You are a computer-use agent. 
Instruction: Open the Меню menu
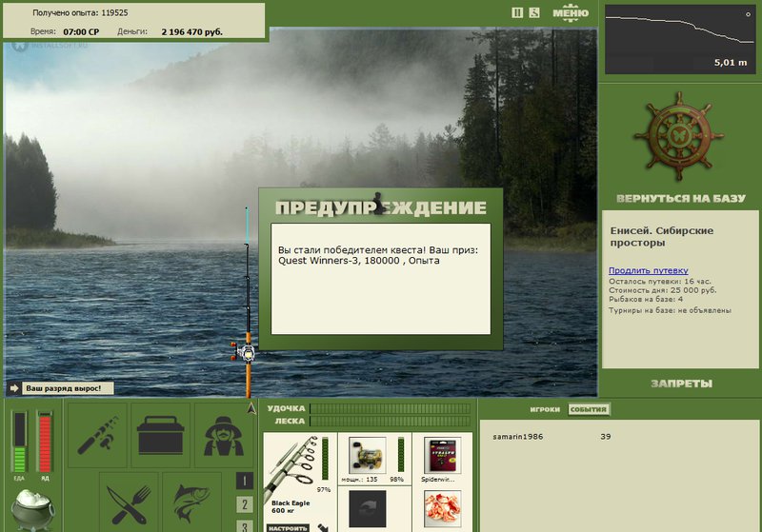point(571,12)
